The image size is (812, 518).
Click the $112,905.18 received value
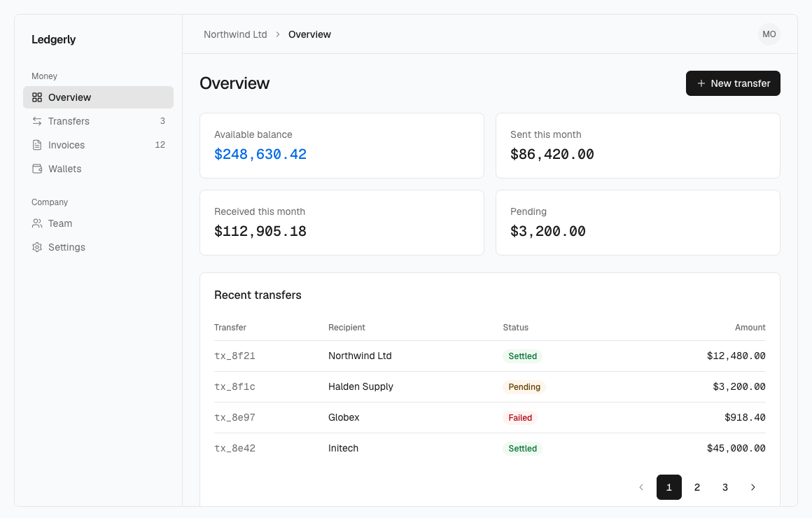pyautogui.click(x=260, y=231)
